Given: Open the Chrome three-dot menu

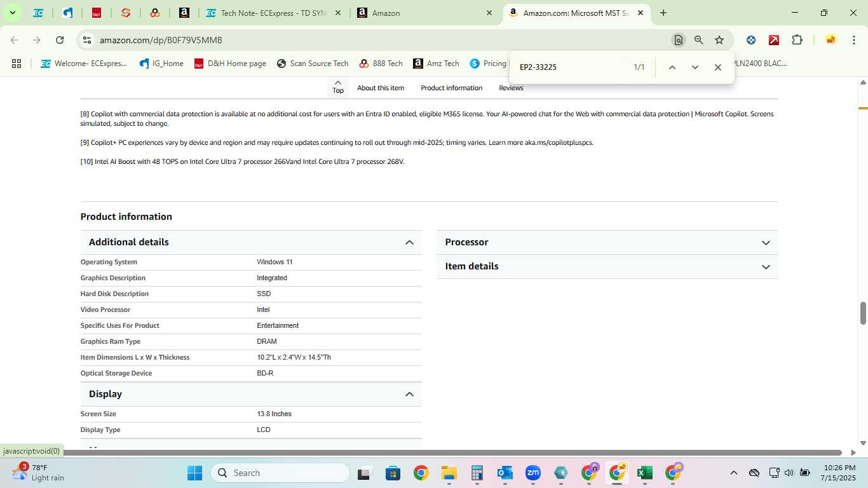Looking at the screenshot, I should coord(853,40).
